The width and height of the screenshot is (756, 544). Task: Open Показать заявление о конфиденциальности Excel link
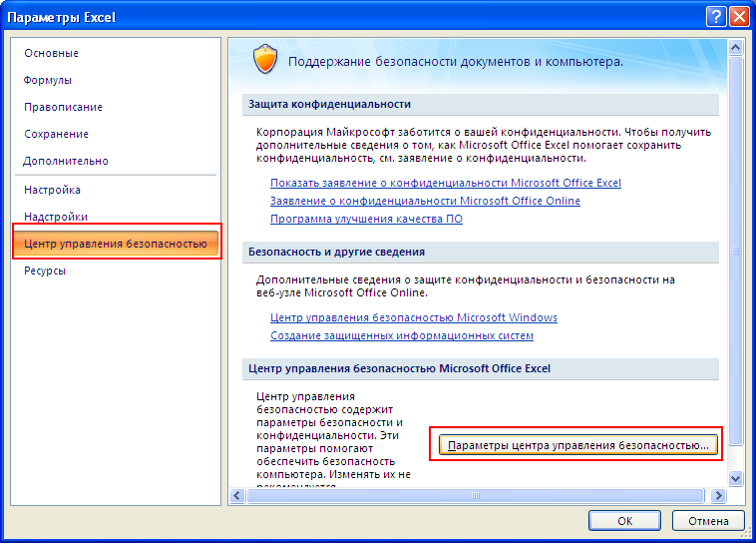[446, 183]
